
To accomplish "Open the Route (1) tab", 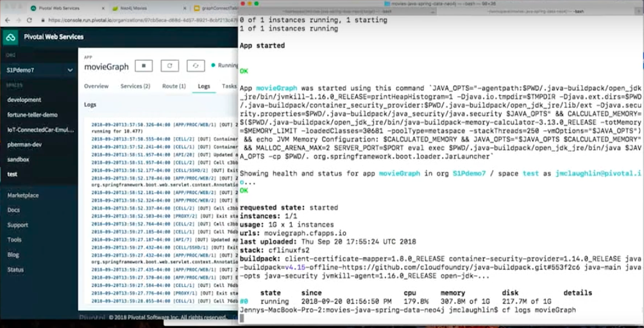I will point(174,86).
